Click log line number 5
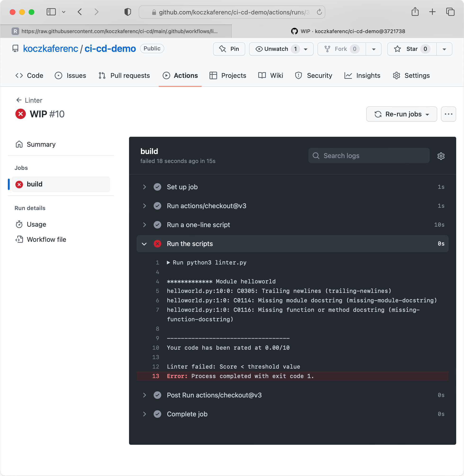 coord(157,291)
